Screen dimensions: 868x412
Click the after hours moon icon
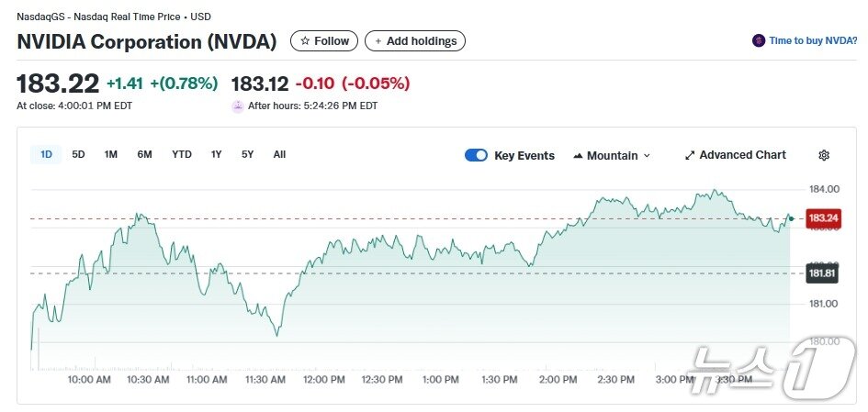(239, 106)
